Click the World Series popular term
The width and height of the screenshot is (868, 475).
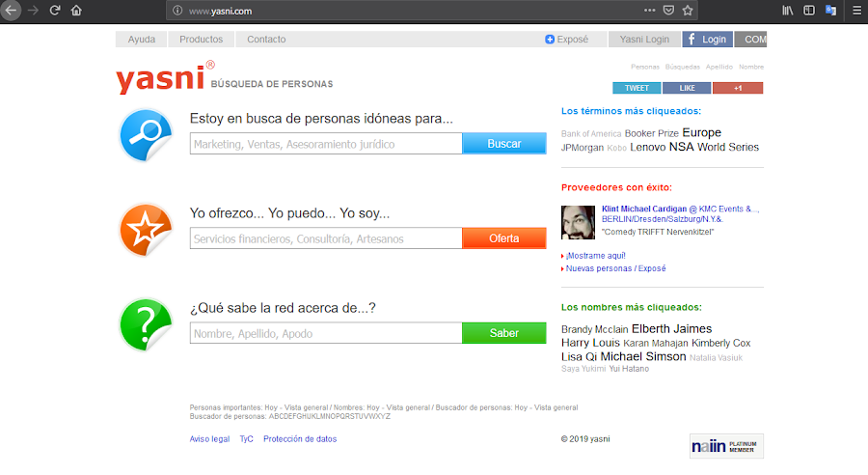point(728,148)
